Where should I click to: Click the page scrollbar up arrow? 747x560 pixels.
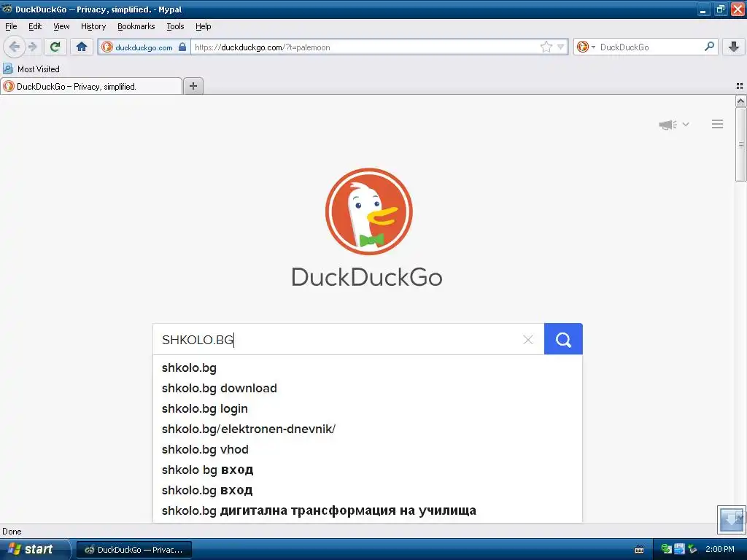point(740,101)
